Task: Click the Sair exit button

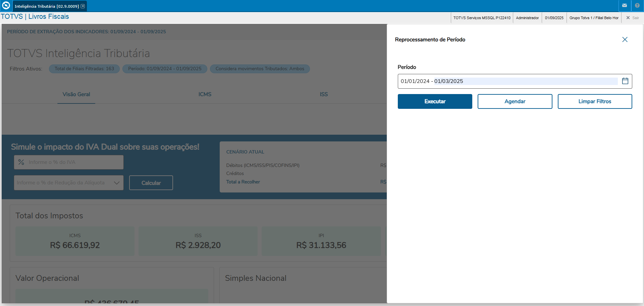Action: (633, 18)
